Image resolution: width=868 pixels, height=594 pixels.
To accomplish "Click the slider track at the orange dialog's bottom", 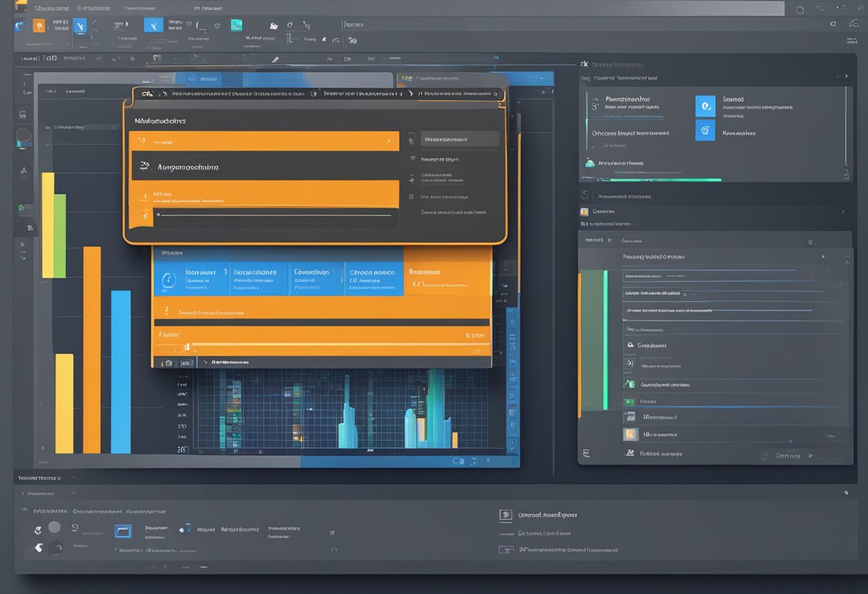I will coord(275,215).
